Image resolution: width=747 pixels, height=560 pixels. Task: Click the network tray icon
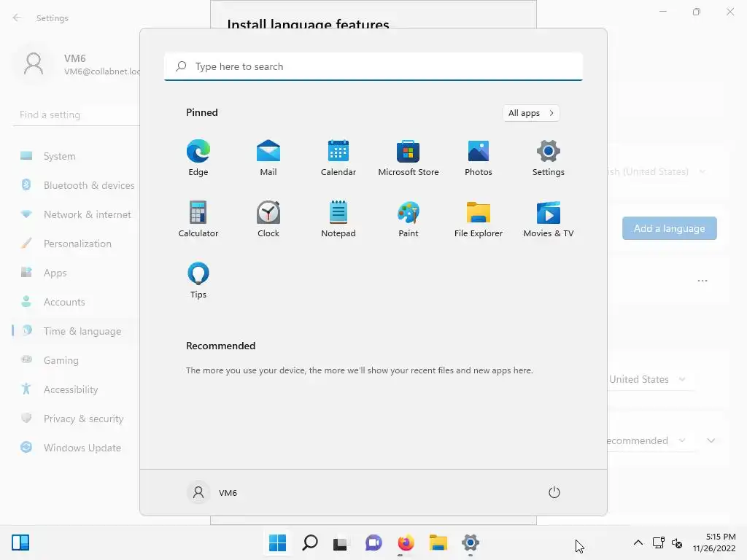pyautogui.click(x=659, y=542)
